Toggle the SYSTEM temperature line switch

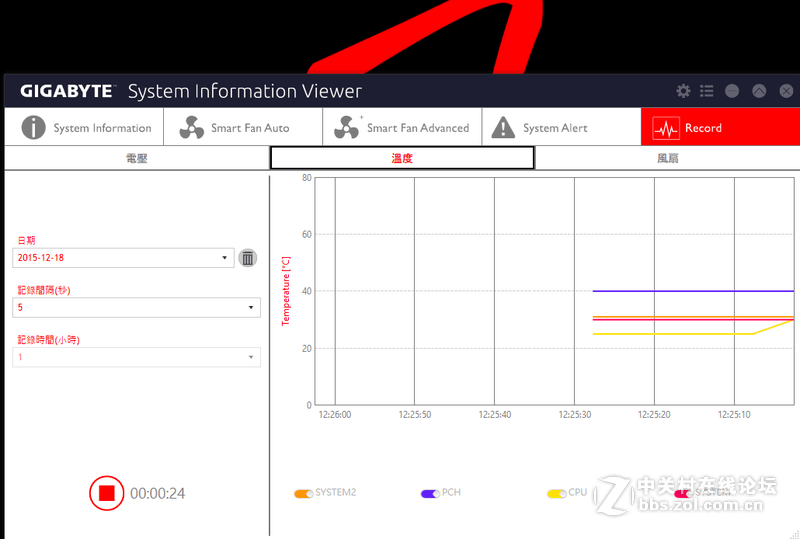tap(683, 494)
